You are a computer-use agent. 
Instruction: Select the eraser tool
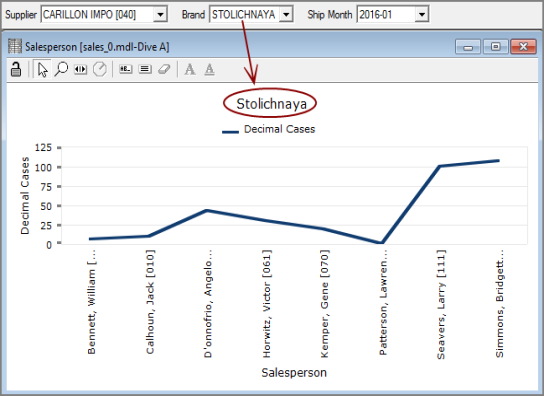coord(164,69)
